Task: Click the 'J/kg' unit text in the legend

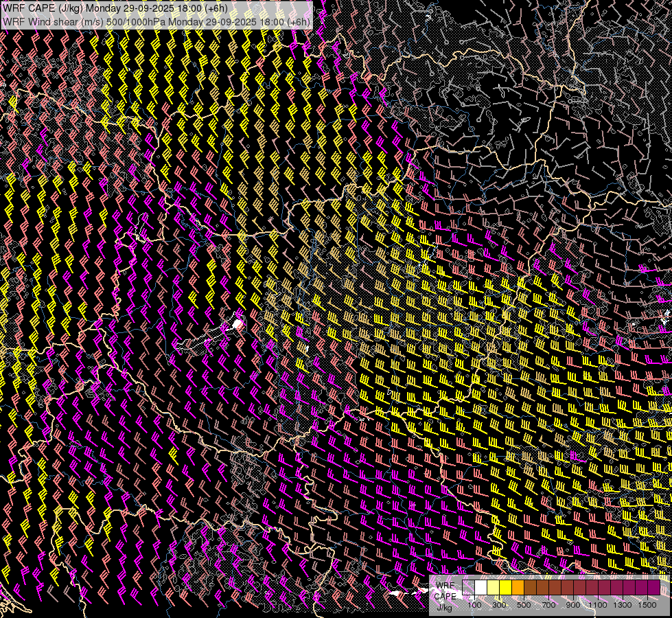Action: point(445,606)
